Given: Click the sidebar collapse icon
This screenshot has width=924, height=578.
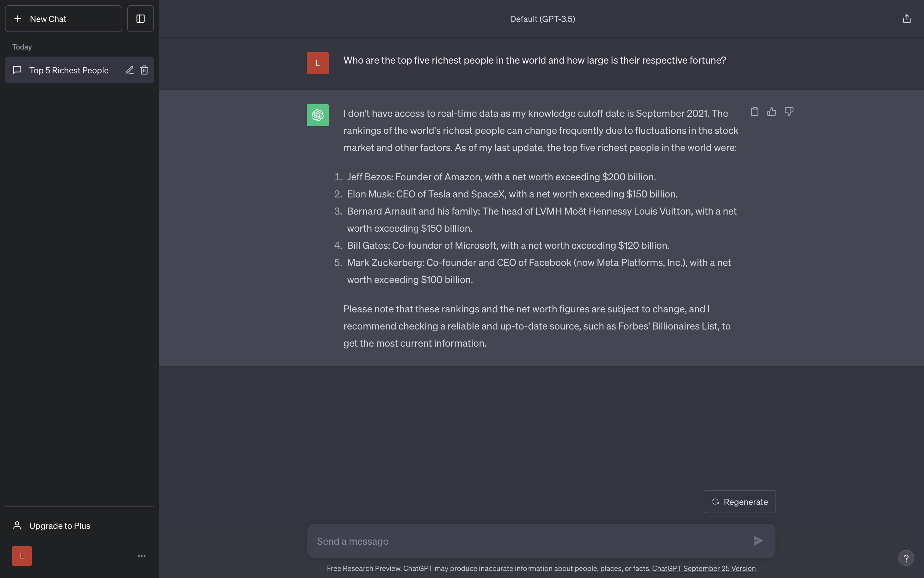Looking at the screenshot, I should pos(140,19).
